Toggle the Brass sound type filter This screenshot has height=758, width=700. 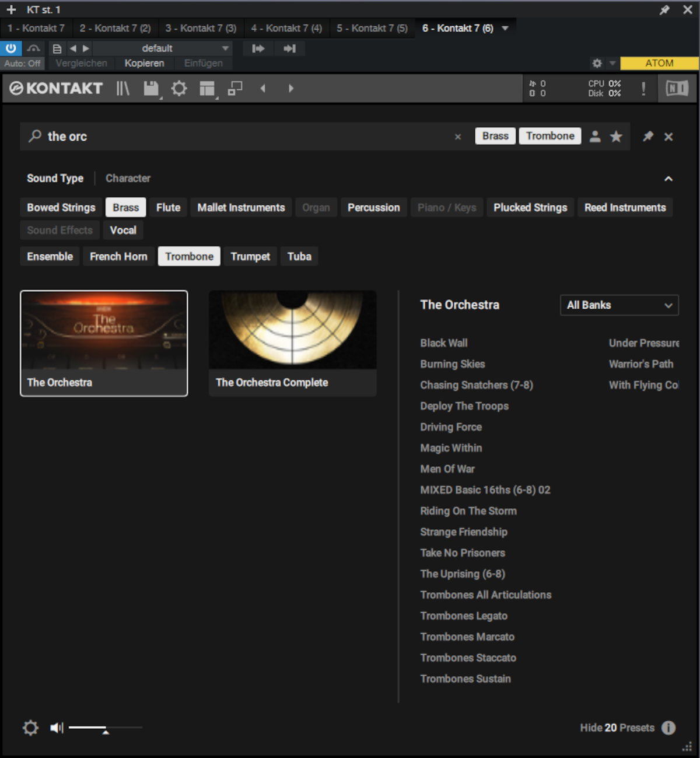(x=126, y=207)
